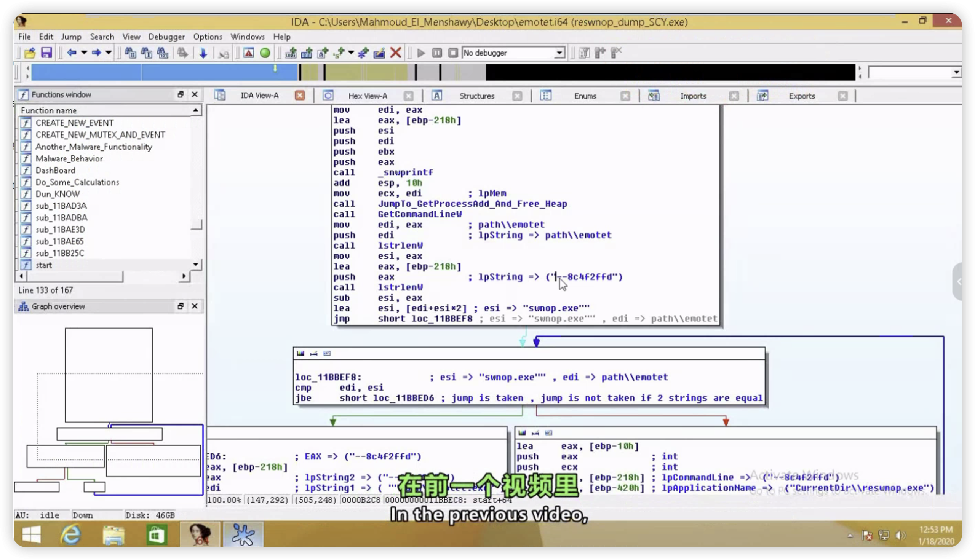This screenshot has height=560, width=975.
Task: Click the red X delete icon
Action: click(396, 53)
